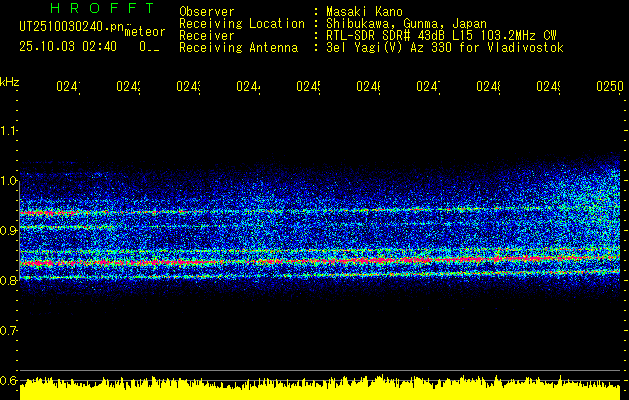Screen dimensions: 629x400
Task: Click the 1.1 kHz axis tick
Action: click(10, 131)
